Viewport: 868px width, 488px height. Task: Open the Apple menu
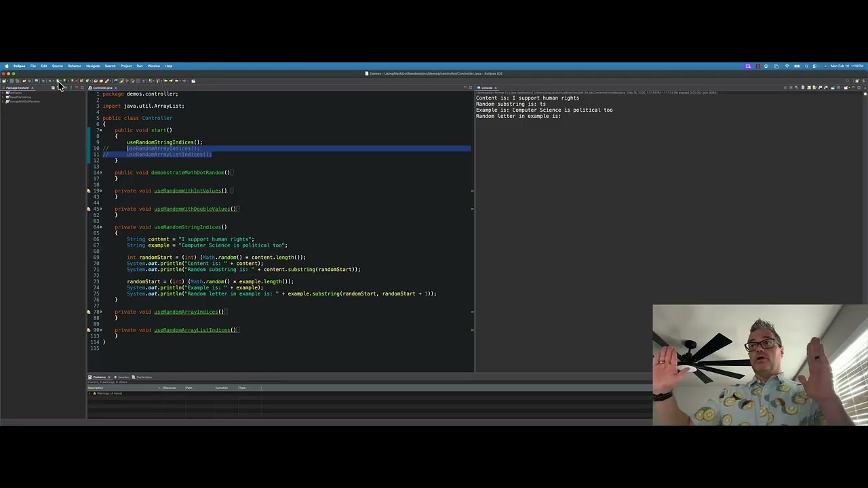pyautogui.click(x=6, y=66)
